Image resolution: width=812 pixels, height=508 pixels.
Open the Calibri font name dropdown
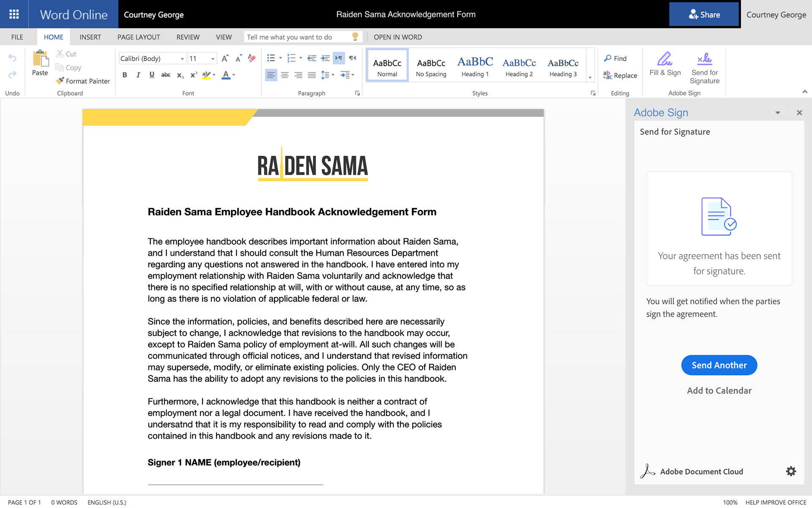(x=183, y=59)
